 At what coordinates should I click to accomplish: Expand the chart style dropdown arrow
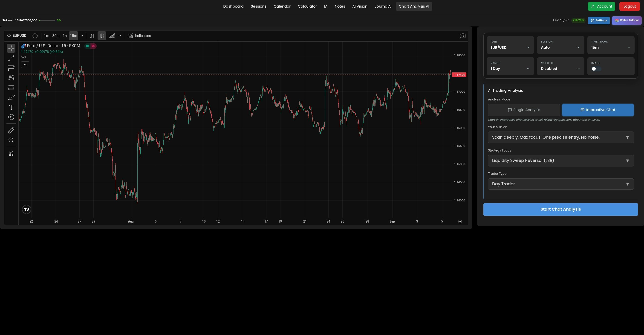(x=120, y=36)
